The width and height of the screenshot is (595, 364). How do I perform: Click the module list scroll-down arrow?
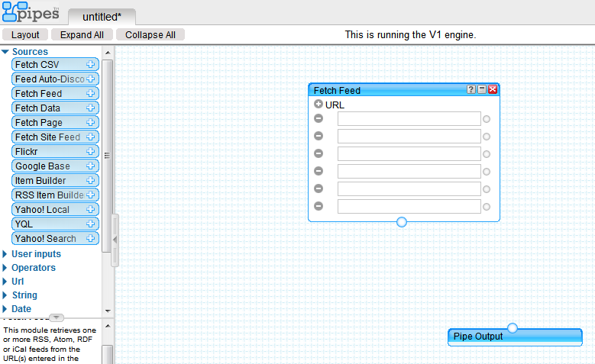108,311
